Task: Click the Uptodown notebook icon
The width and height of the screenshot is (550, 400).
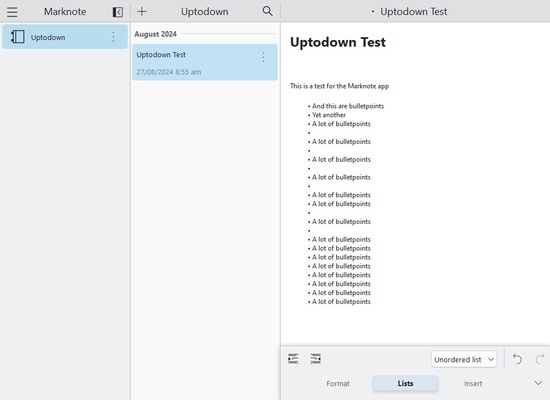Action: (x=17, y=37)
